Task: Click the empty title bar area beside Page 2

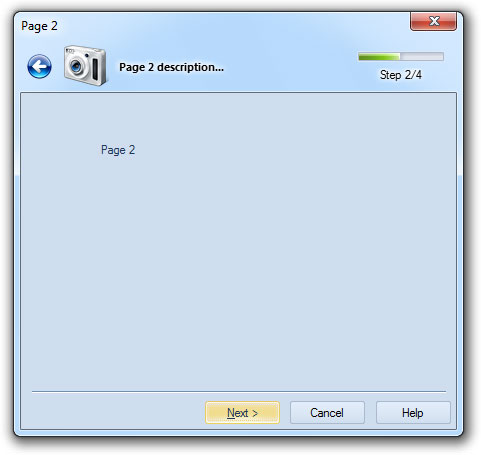Action: [233, 25]
